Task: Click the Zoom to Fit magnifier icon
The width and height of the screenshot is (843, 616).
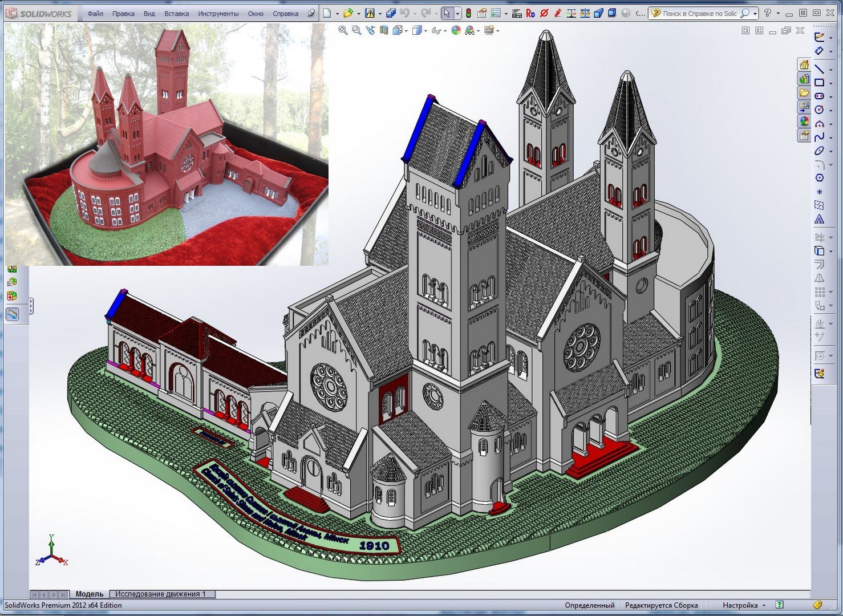Action: (x=343, y=30)
